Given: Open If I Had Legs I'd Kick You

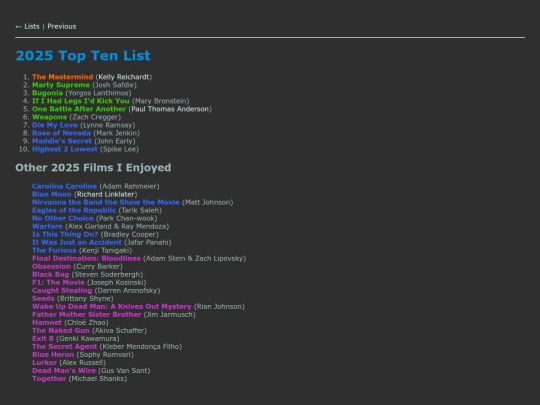Looking at the screenshot, I should [81, 101].
